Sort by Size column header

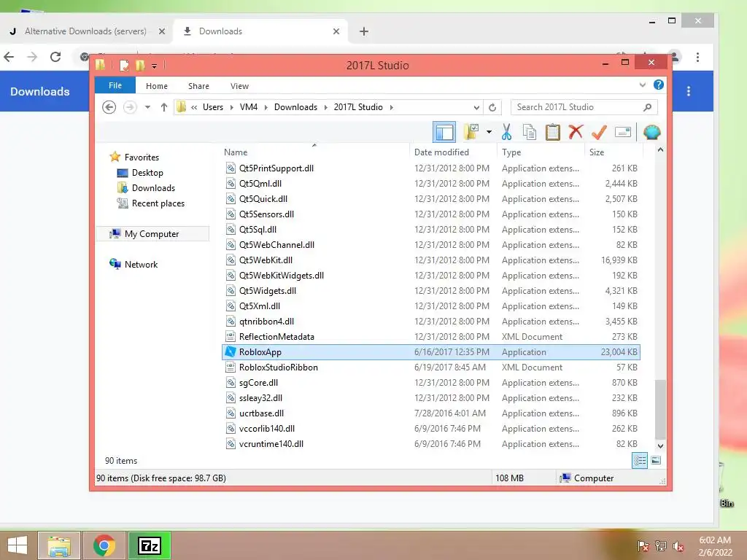(597, 152)
